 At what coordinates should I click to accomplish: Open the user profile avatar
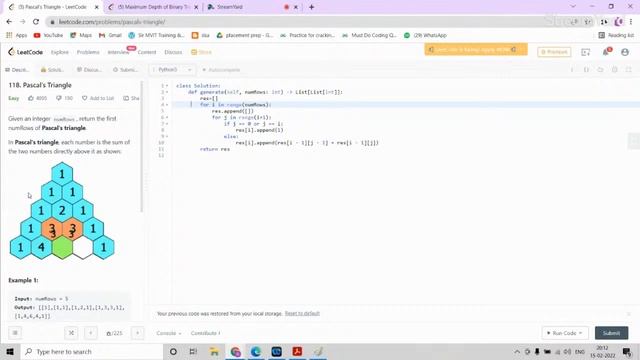click(624, 52)
